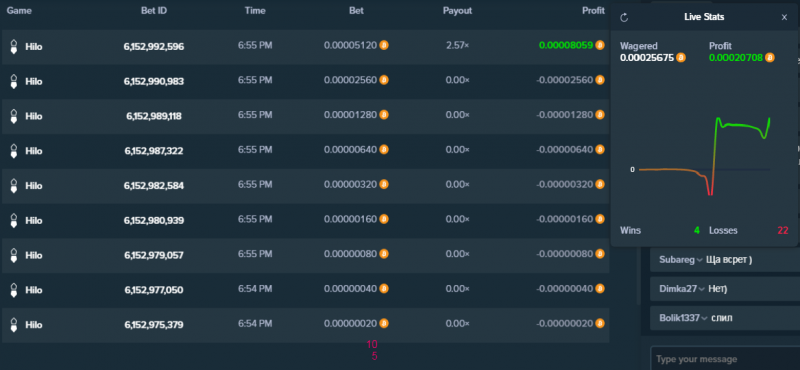Click bitcoin icon beside bet 0.00000080
Screen dimensions: 800x370
384,254
